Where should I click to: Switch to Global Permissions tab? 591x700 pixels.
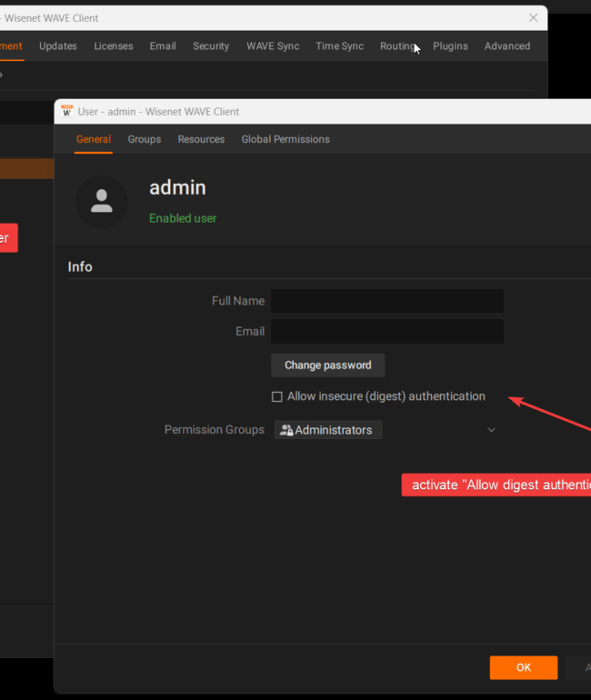pos(285,139)
